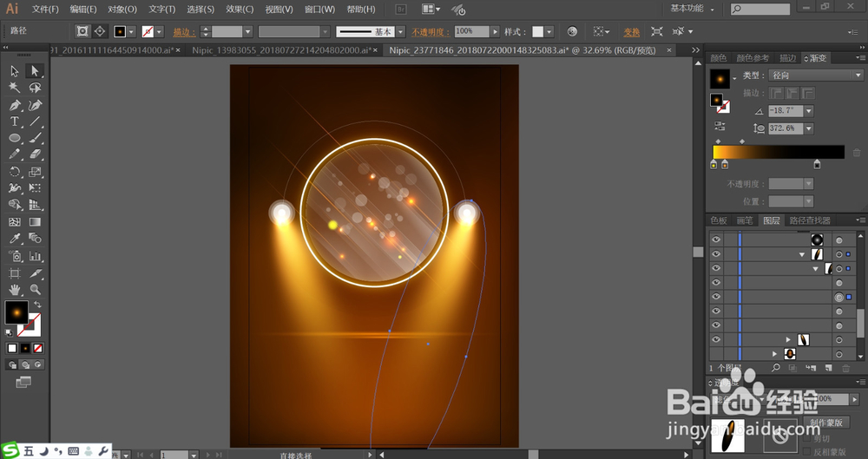Click the Layers panel trash icon
The image size is (868, 459).
tap(845, 368)
